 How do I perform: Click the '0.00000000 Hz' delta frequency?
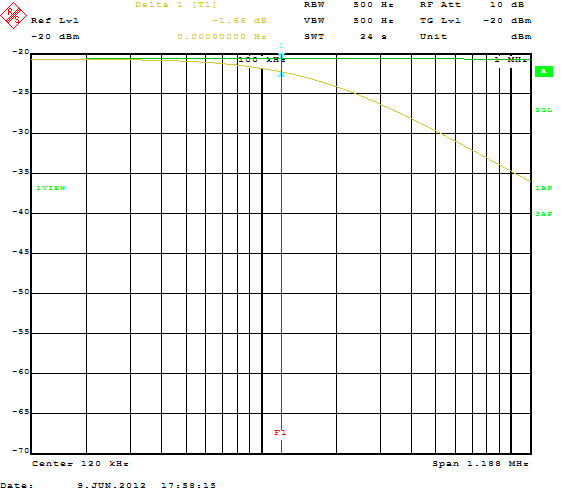222,36
